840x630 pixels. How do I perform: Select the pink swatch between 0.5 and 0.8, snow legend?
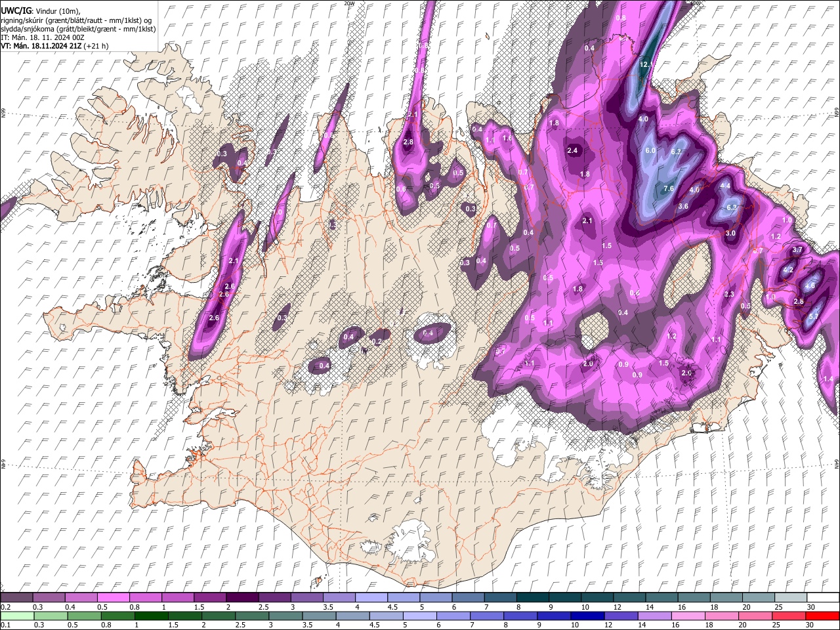[114, 598]
